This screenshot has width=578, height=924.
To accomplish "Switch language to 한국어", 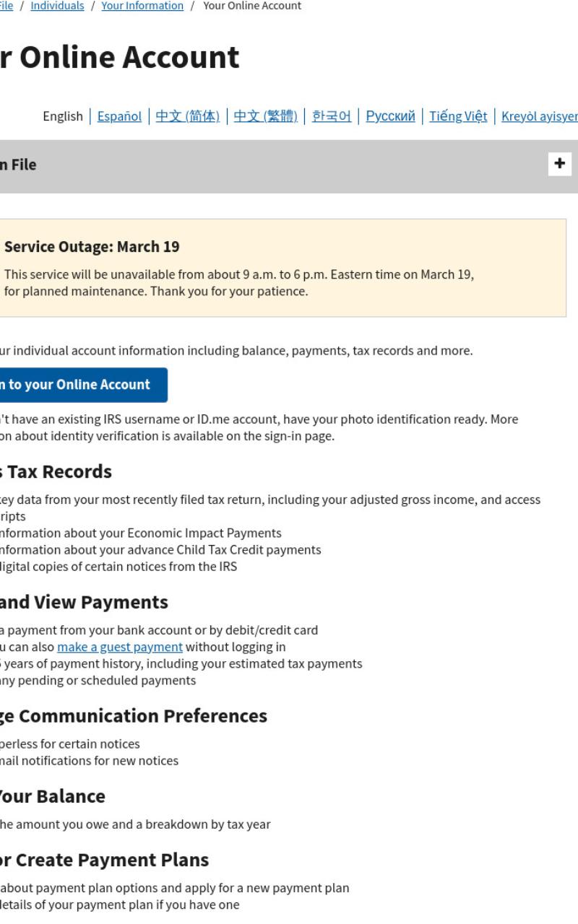I will pos(332,116).
